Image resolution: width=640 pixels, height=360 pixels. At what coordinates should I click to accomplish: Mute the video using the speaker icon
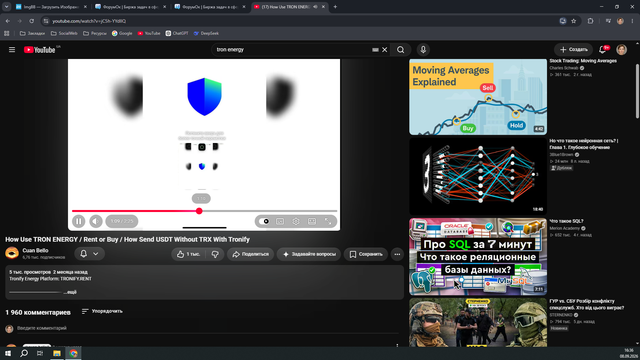(x=96, y=221)
